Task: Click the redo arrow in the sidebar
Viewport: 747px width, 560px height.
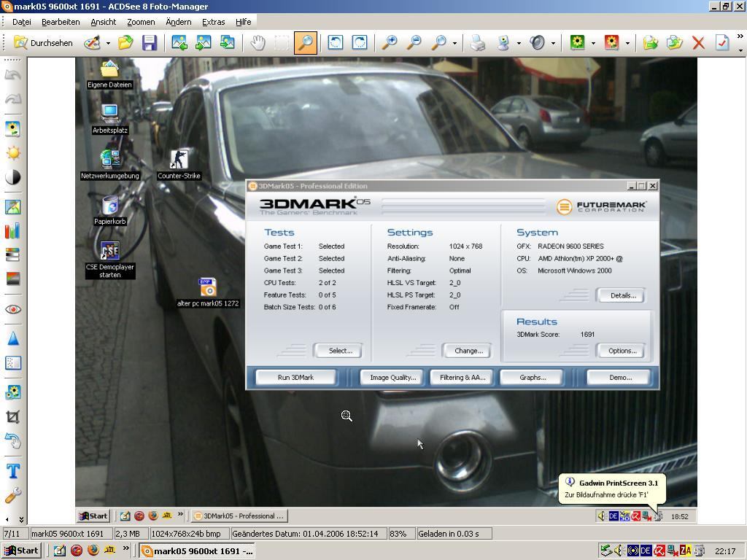Action: coord(13,98)
